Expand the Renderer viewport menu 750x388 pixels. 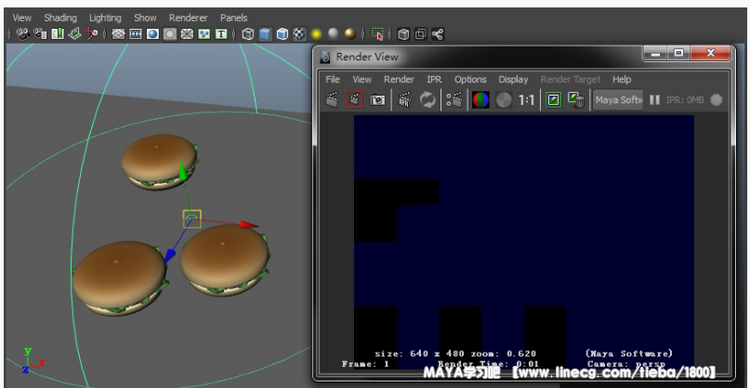(188, 18)
